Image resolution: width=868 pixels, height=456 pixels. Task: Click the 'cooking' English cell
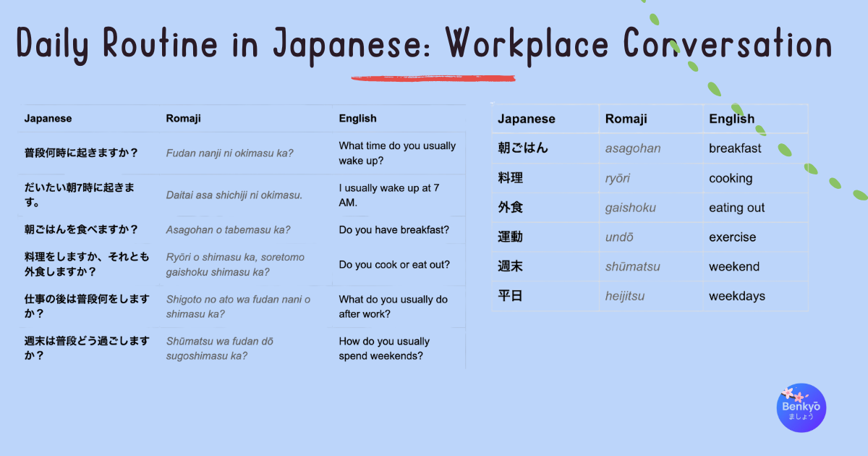(x=731, y=178)
